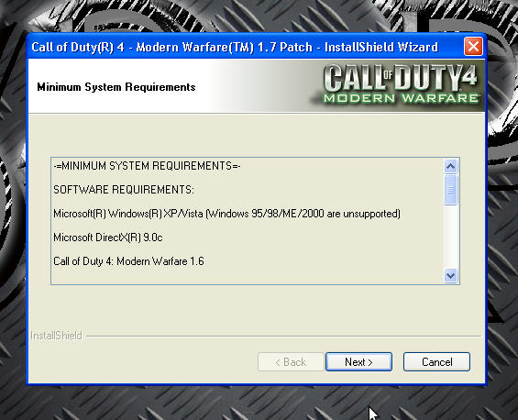Viewport: 518px width, 420px height.
Task: Click the Modern Warfare 1.6 requirement line
Action: pos(129,261)
